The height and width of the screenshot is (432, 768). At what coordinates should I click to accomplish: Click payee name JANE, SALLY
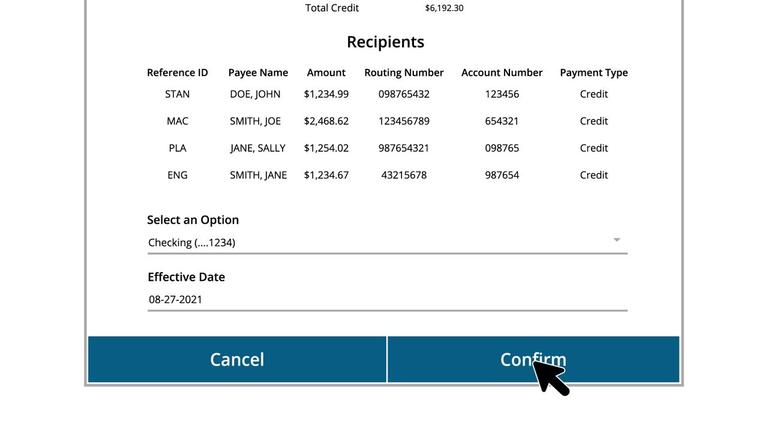(x=258, y=148)
